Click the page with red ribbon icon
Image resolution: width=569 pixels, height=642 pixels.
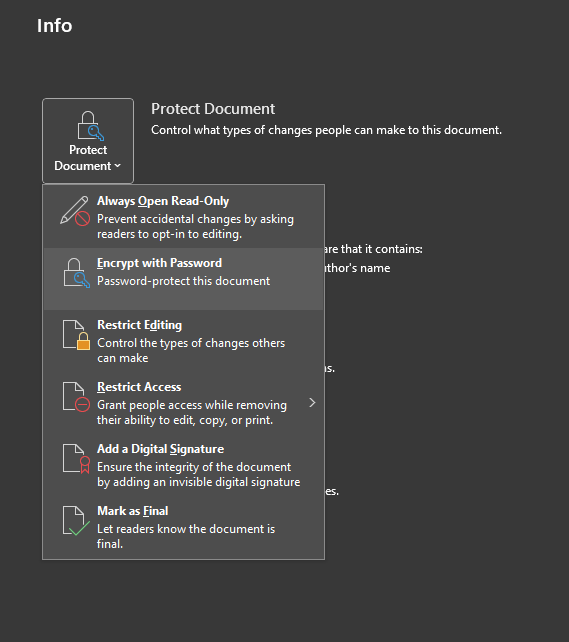pyautogui.click(x=76, y=459)
